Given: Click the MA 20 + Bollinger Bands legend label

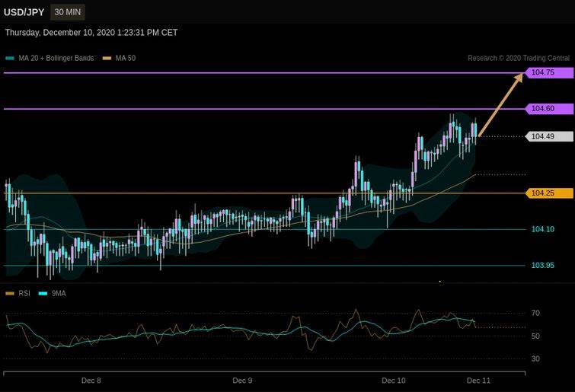Looking at the screenshot, I should coord(56,59).
